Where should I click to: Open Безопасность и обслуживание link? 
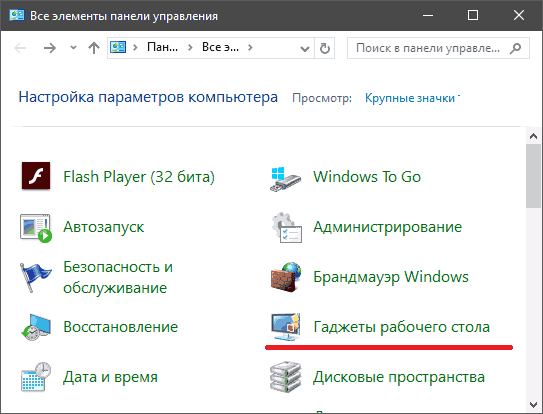pos(118,277)
